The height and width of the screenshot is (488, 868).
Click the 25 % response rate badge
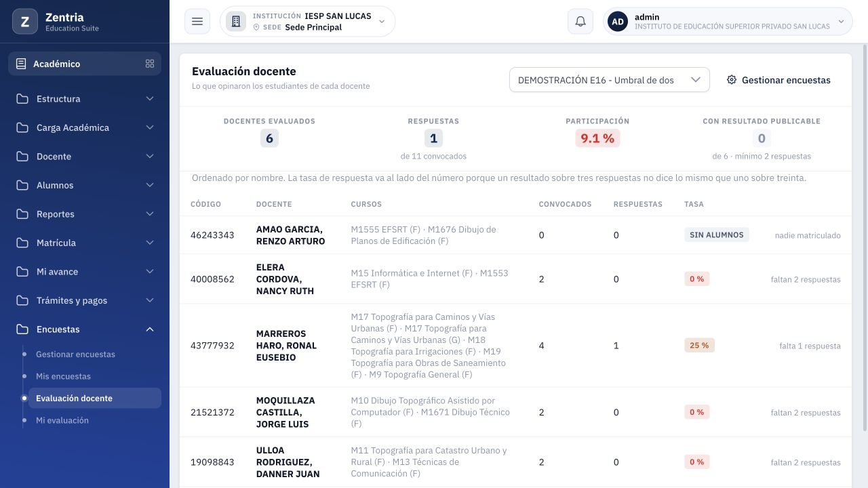tap(699, 346)
